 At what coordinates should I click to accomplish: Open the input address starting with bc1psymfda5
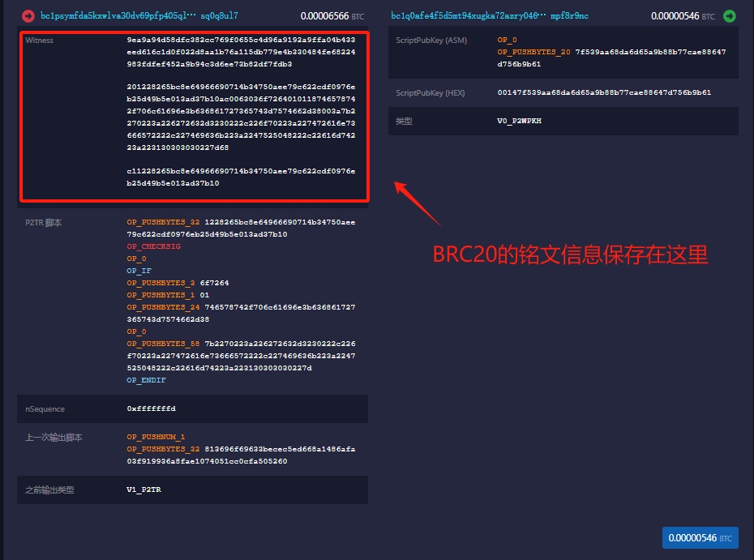139,15
